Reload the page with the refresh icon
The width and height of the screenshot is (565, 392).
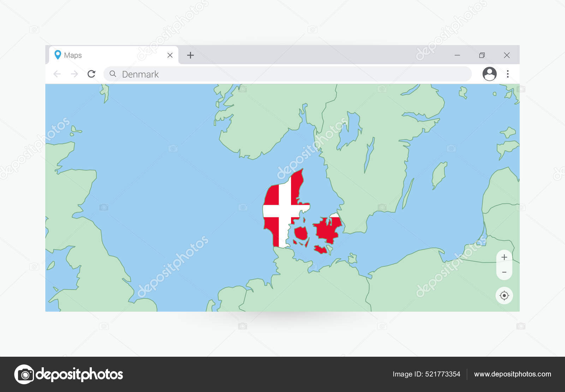point(92,74)
